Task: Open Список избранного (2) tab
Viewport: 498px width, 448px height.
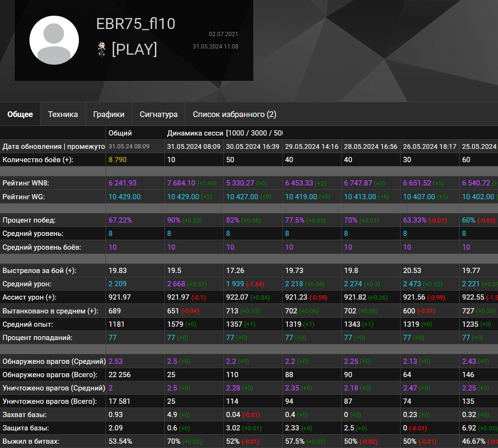Action: (x=234, y=114)
